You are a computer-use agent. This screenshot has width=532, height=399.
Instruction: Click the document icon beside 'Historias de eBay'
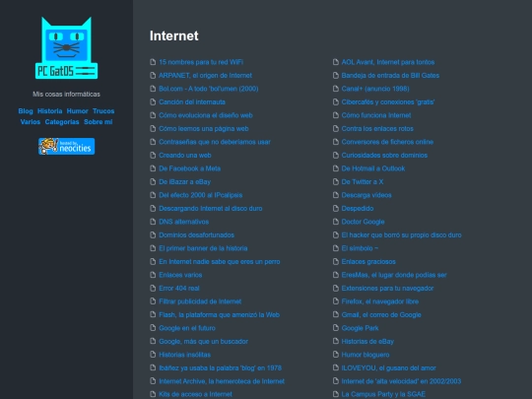(336, 341)
